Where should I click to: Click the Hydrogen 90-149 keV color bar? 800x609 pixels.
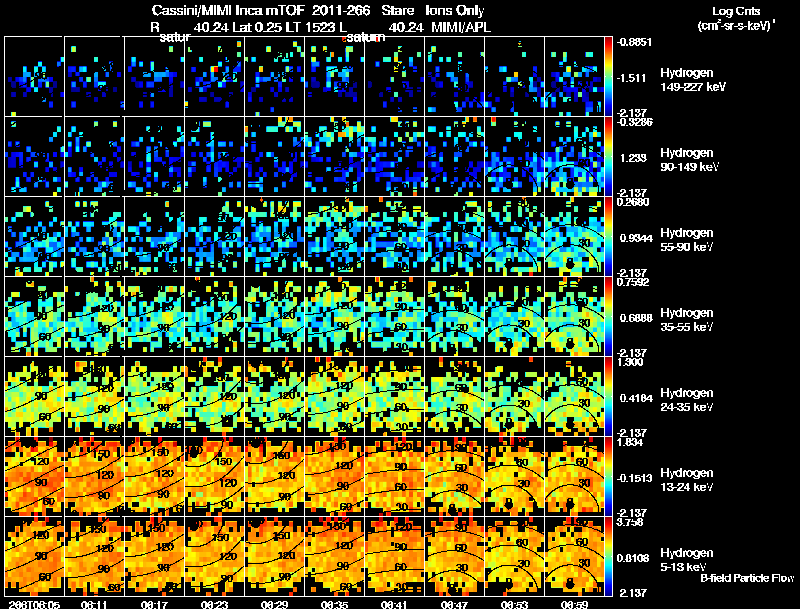608,157
